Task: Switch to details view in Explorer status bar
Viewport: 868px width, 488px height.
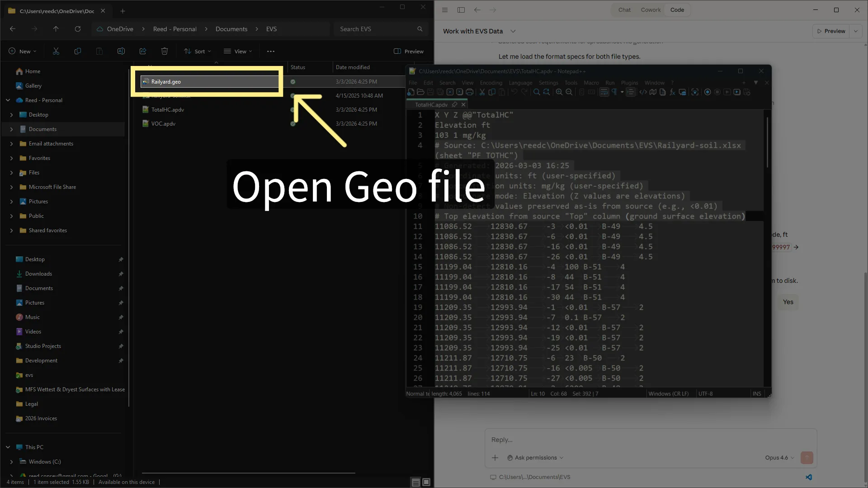Action: [x=415, y=482]
